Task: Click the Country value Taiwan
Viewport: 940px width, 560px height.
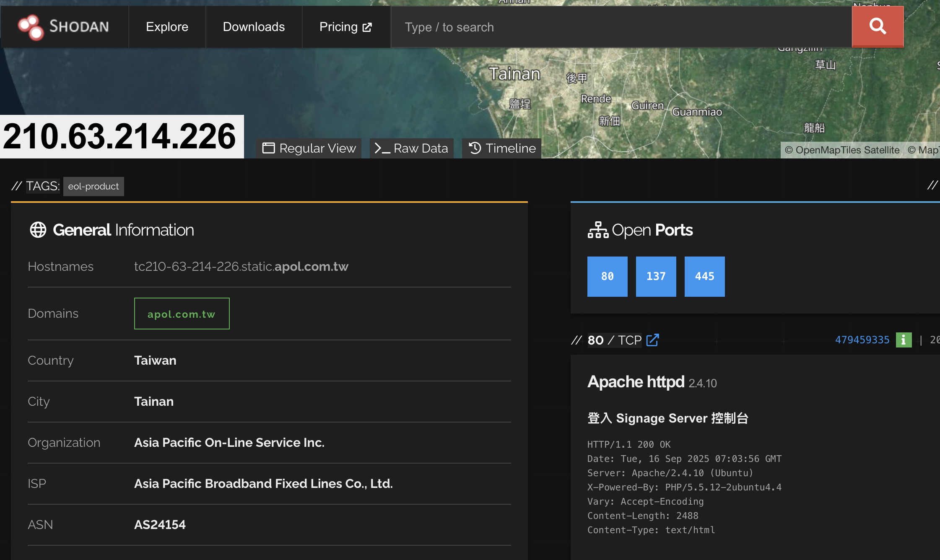Action: pyautogui.click(x=155, y=360)
